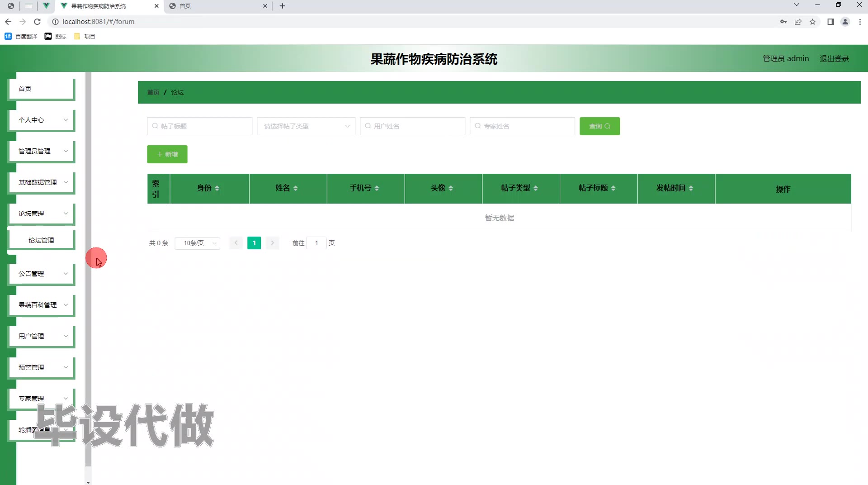Image resolution: width=868 pixels, height=485 pixels.
Task: Click 查询 search button
Action: [x=600, y=126]
